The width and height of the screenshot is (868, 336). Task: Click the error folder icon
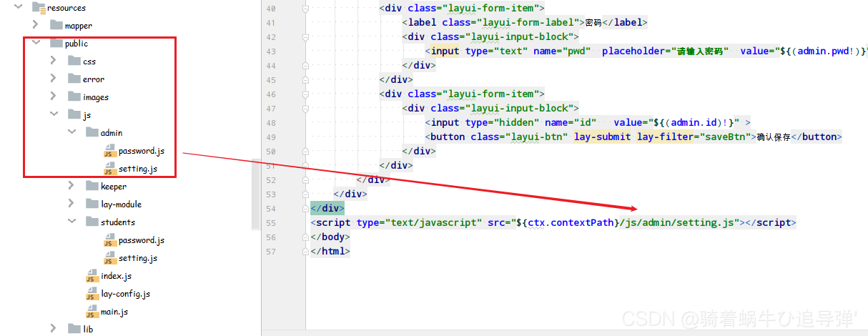point(74,79)
